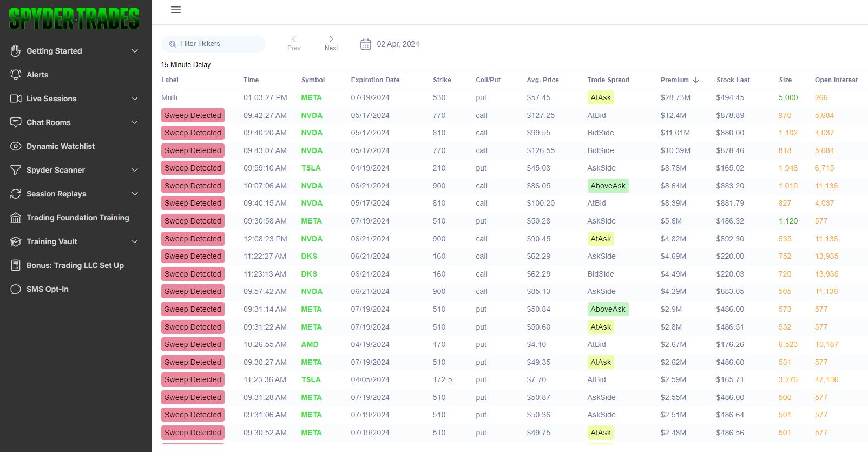Image resolution: width=868 pixels, height=452 pixels.
Task: Expand the Live Sessions chevron
Action: tap(135, 99)
